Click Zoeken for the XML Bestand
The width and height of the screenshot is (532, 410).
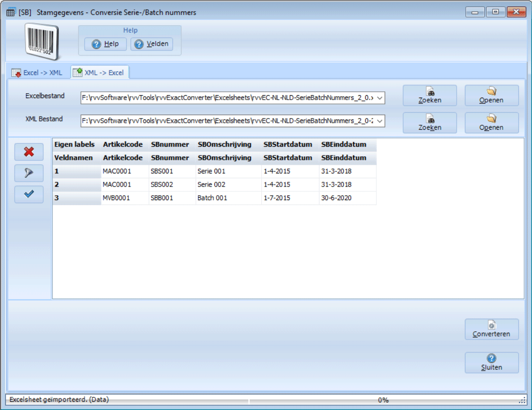click(430, 123)
